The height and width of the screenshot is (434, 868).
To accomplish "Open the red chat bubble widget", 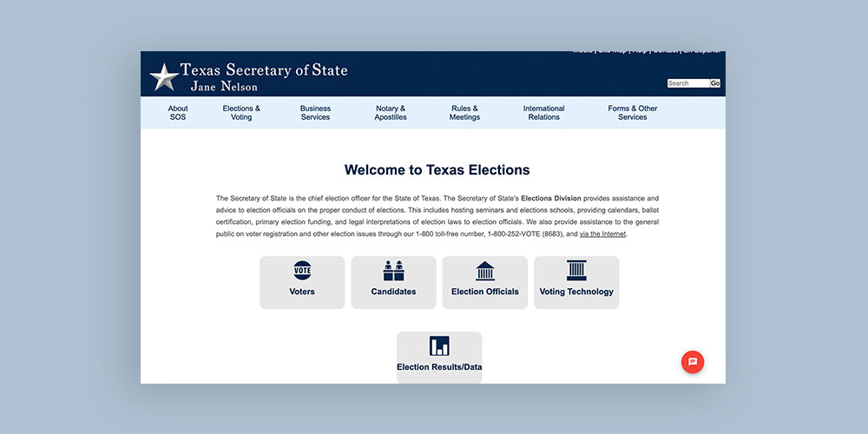I will (x=692, y=362).
